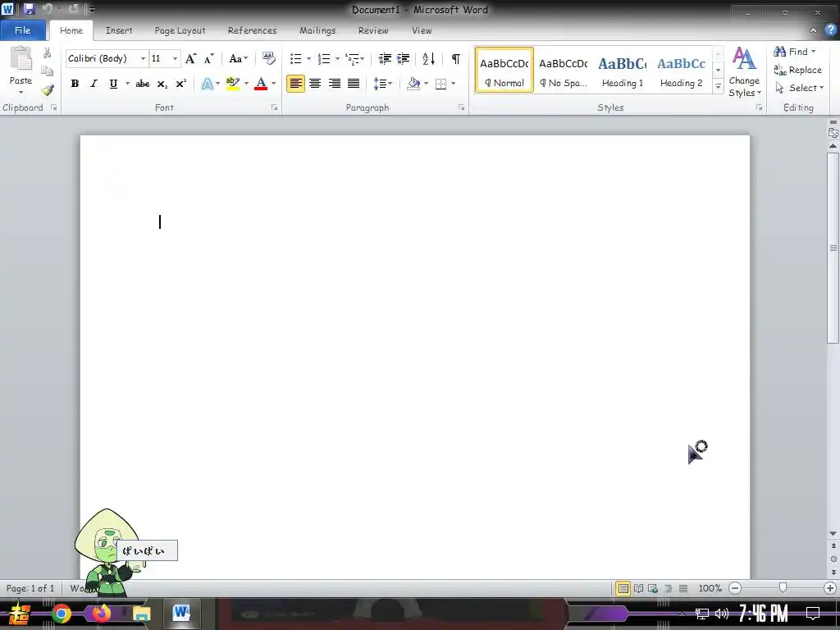
Task: Expand font color dropdown arrow
Action: tap(274, 84)
